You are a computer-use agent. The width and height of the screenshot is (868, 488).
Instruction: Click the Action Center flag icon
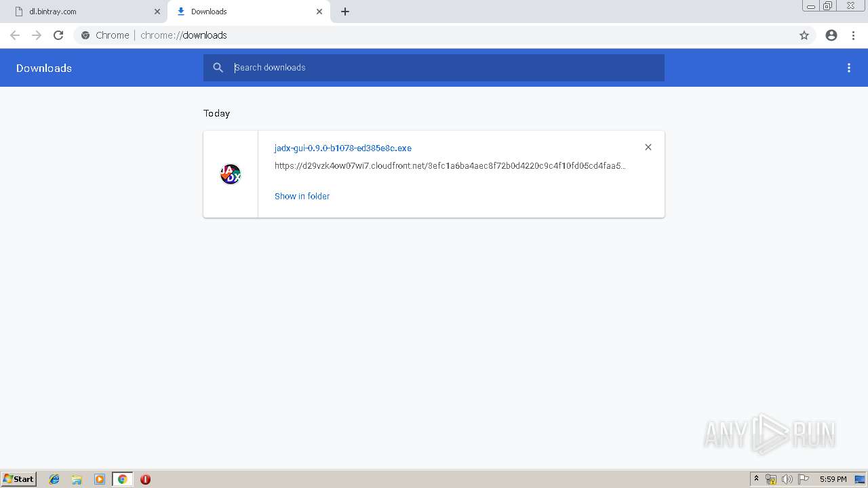tap(803, 479)
